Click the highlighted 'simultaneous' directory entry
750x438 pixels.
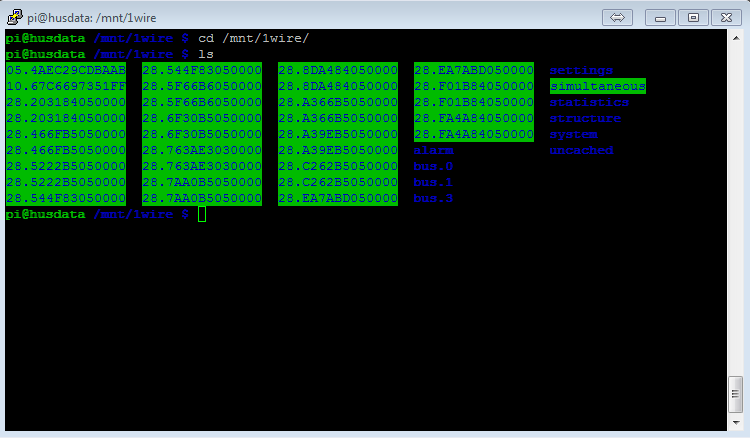point(597,86)
